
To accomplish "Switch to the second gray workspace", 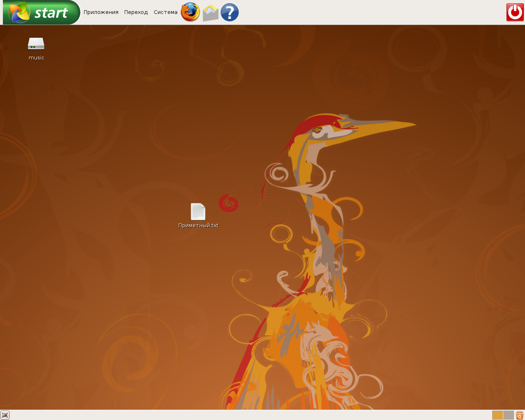I will coord(509,415).
